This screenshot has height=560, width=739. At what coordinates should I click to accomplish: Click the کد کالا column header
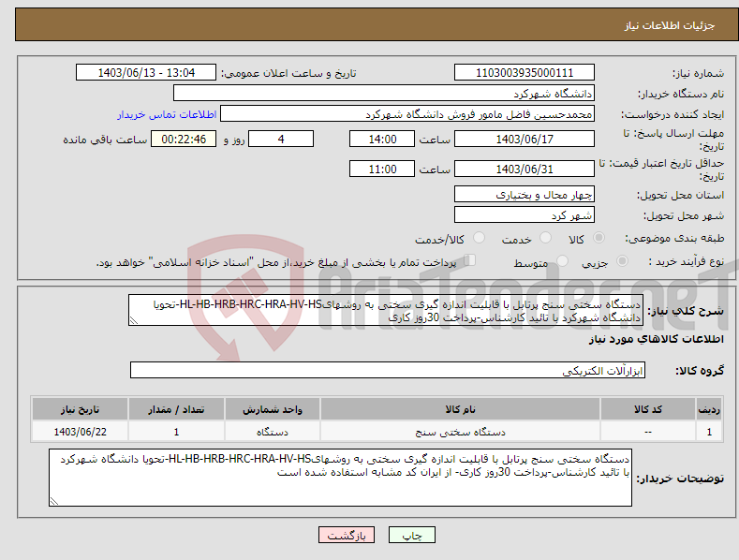(648, 409)
